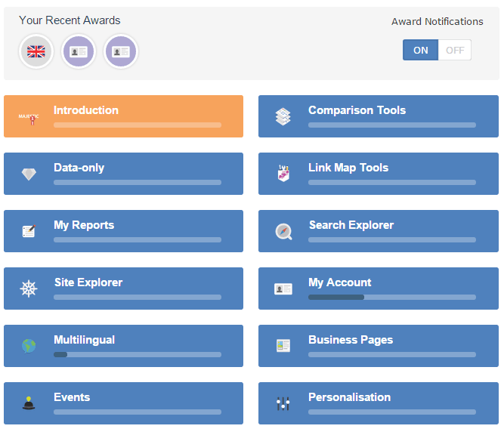Click the My Account progress bar

(391, 298)
